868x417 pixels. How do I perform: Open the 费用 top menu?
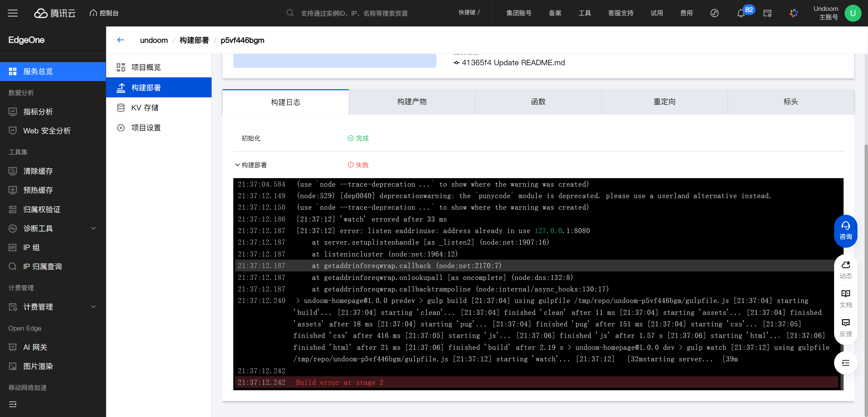point(686,13)
